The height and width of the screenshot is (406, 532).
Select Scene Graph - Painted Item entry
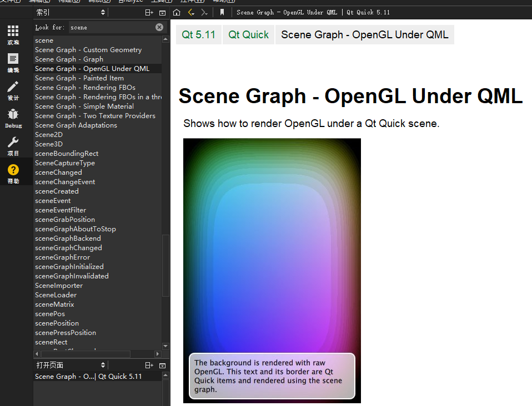click(79, 78)
